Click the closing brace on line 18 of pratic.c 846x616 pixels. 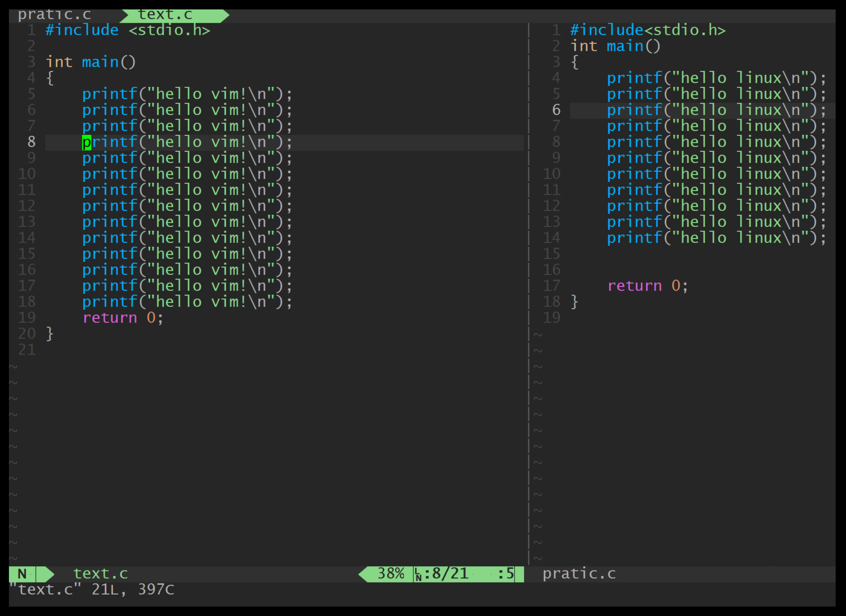click(574, 302)
